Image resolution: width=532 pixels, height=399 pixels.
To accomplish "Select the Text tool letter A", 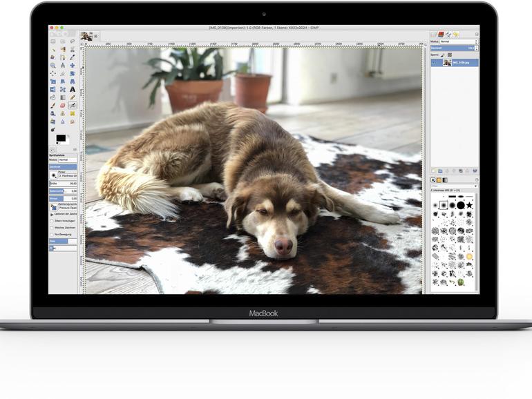I will (73, 90).
